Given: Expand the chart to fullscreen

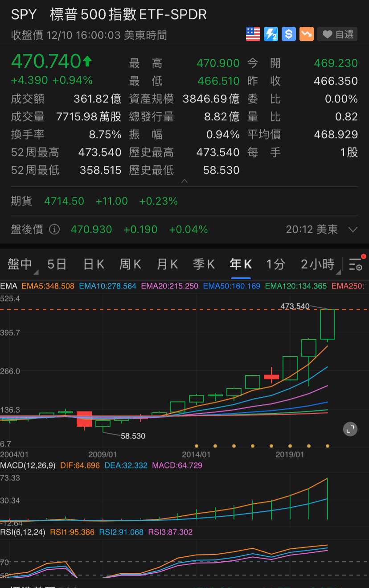Looking at the screenshot, I should point(350,429).
